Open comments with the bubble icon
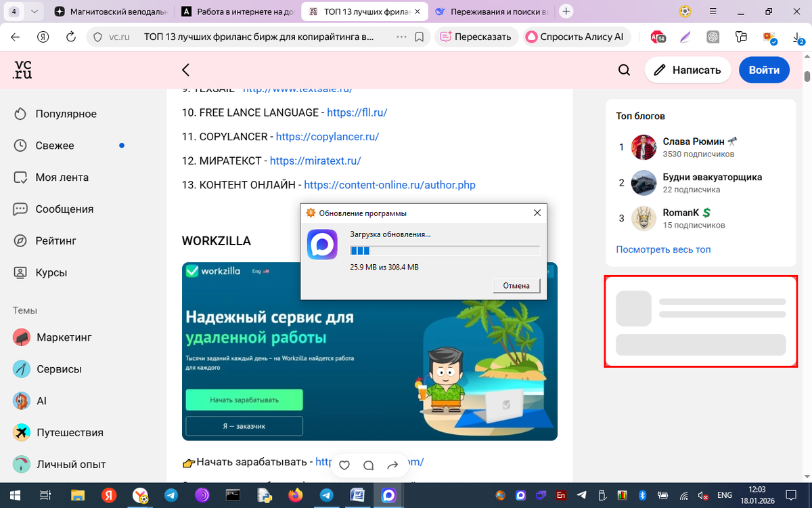812x508 pixels. (369, 465)
